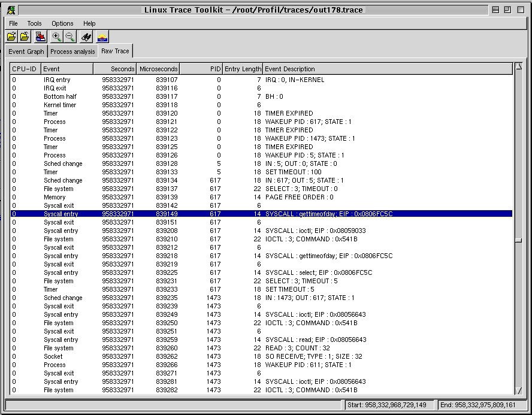Select 'SYSCALL : select; EIP : 0x0806FC5C' row
This screenshot has width=532, height=415.
(261, 272)
